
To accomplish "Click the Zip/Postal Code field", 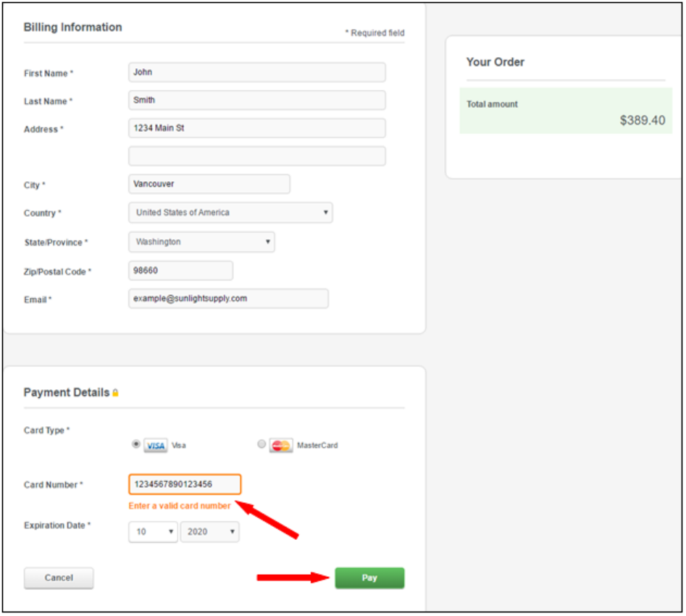I will pos(180,270).
